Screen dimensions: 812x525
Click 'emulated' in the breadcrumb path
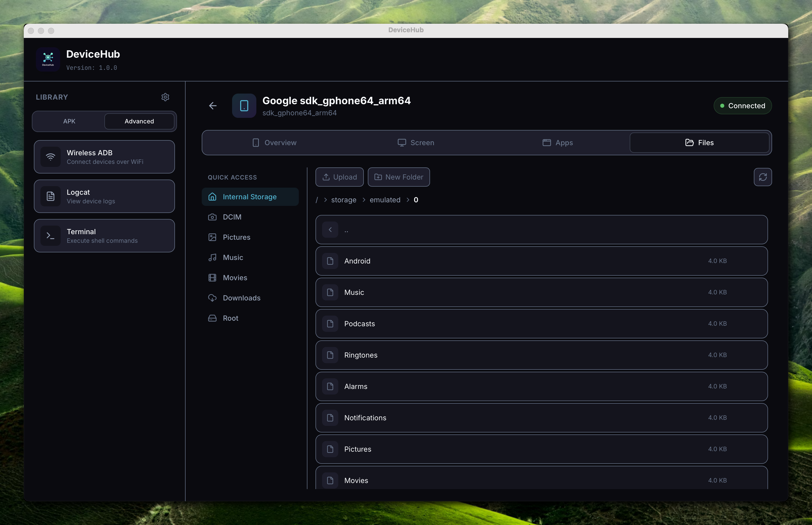point(385,200)
